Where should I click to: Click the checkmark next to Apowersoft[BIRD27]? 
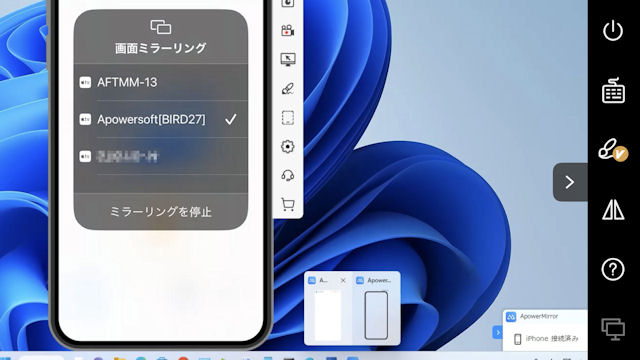click(231, 119)
